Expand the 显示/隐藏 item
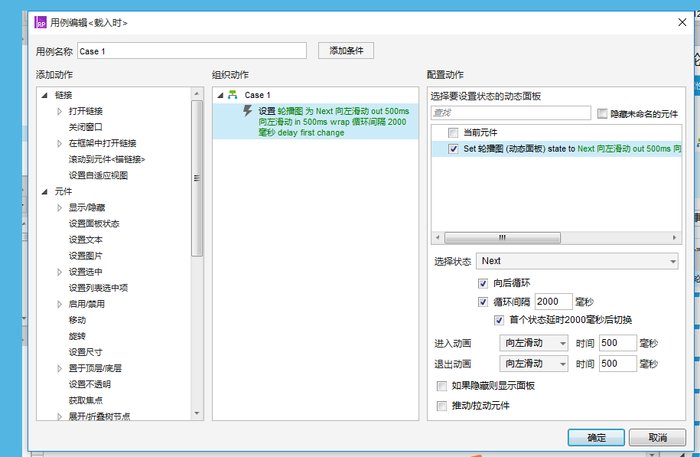The width and height of the screenshot is (700, 457). (x=59, y=208)
